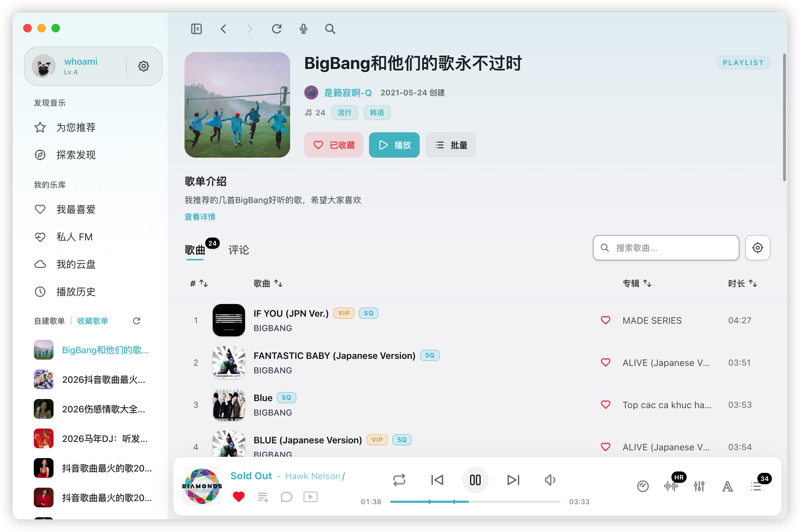Select 2026马年DJ playlist in sidebar
The height and width of the screenshot is (532, 800).
point(92,438)
